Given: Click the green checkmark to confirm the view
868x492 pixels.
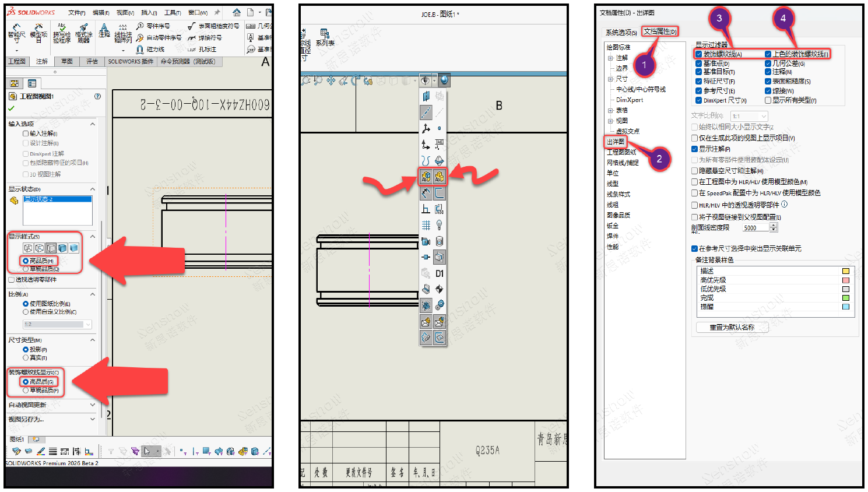Looking at the screenshot, I should tap(12, 108).
